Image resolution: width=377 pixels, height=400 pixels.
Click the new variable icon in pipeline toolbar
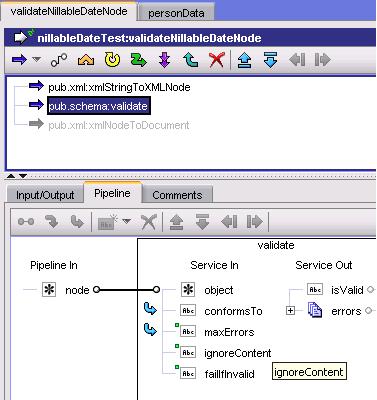point(107,222)
